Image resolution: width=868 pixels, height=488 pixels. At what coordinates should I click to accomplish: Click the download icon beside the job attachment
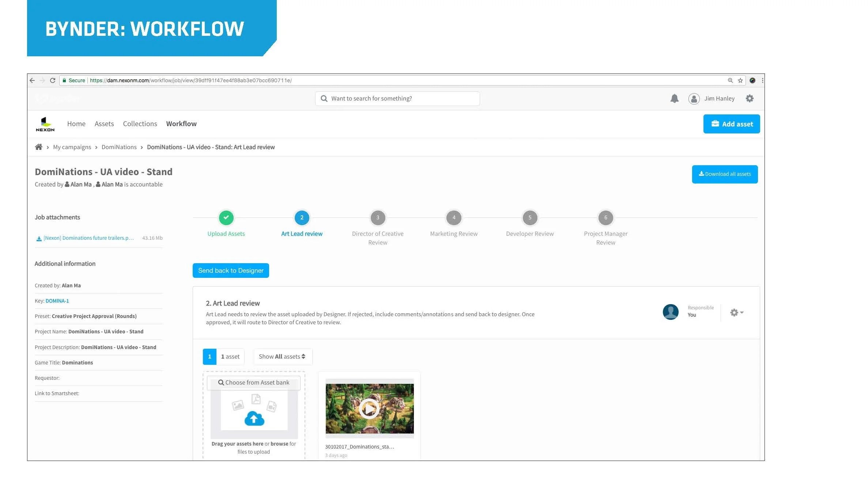(x=39, y=239)
